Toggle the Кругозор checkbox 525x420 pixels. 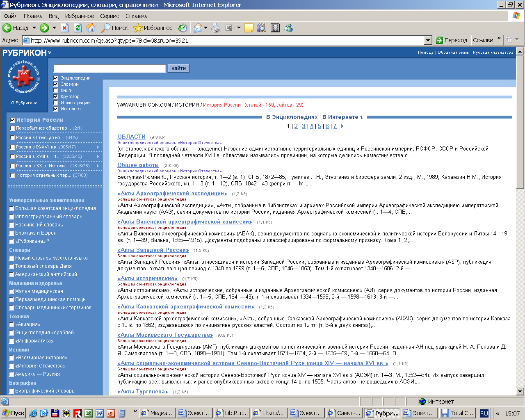[x=56, y=96]
